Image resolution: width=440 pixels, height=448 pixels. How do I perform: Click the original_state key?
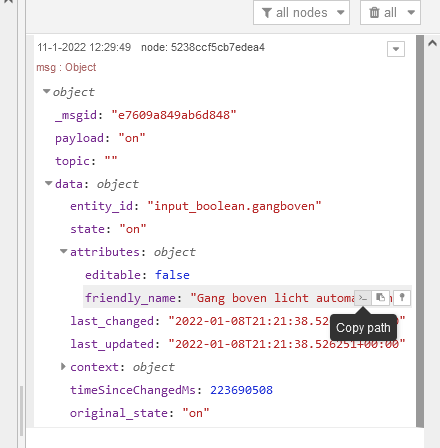(119, 413)
